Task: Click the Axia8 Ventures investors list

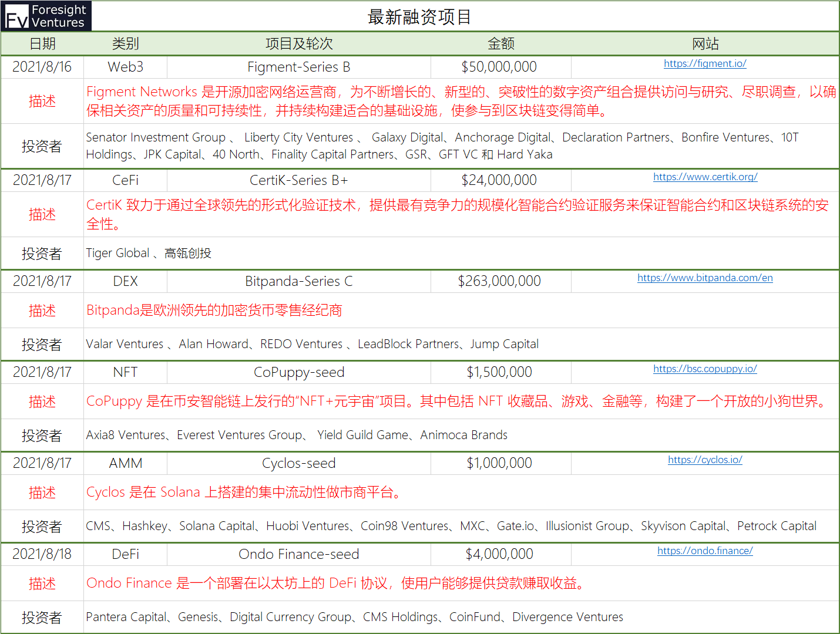Action: [297, 435]
